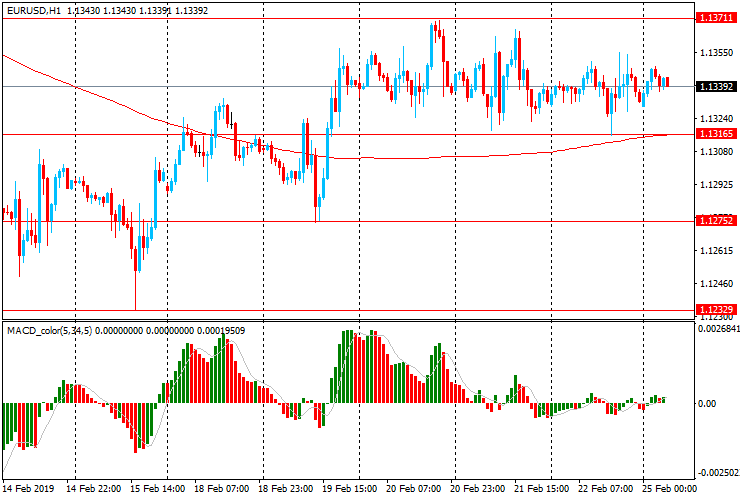Select the red 1.13165 price level label

[x=716, y=134]
